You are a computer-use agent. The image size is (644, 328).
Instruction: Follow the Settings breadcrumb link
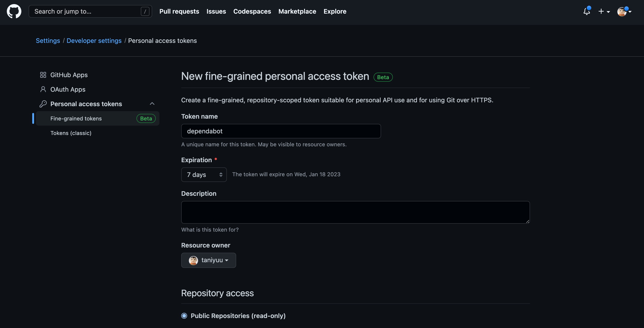48,40
